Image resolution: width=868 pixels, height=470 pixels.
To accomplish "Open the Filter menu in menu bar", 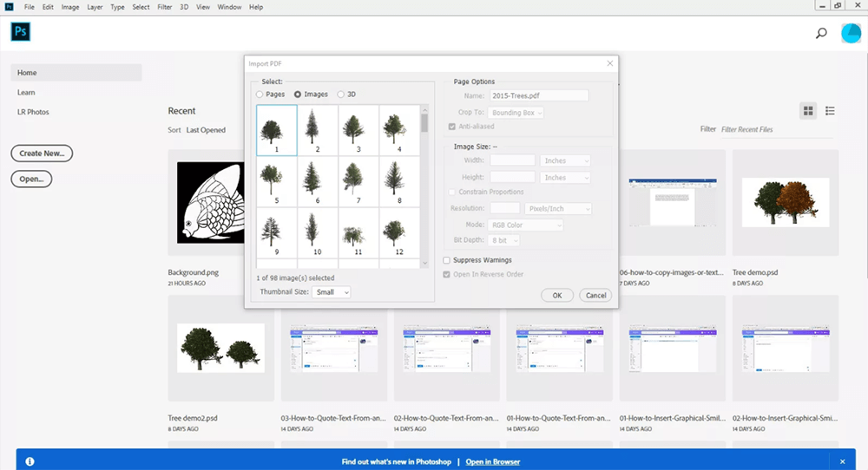I will click(164, 7).
